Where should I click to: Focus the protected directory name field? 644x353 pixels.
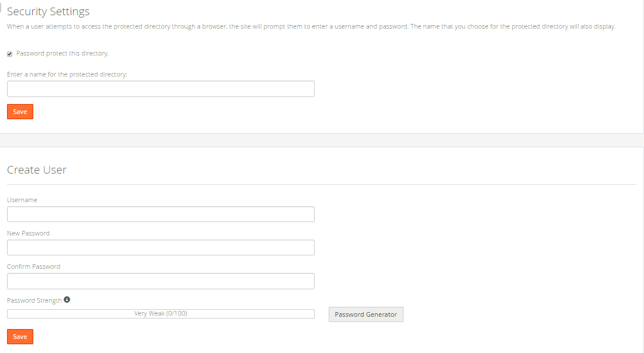161,89
